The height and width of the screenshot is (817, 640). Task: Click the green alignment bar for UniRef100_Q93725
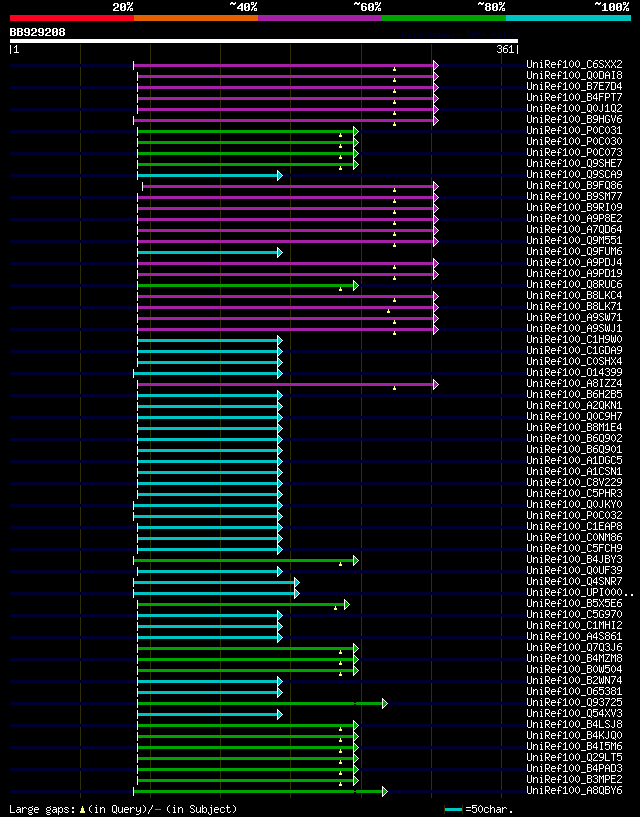click(x=263, y=703)
